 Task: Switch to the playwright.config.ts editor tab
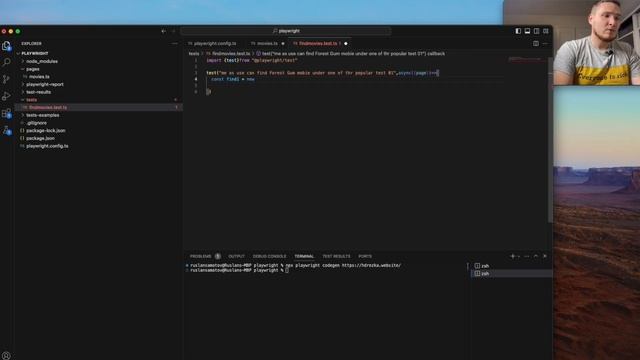coord(215,43)
